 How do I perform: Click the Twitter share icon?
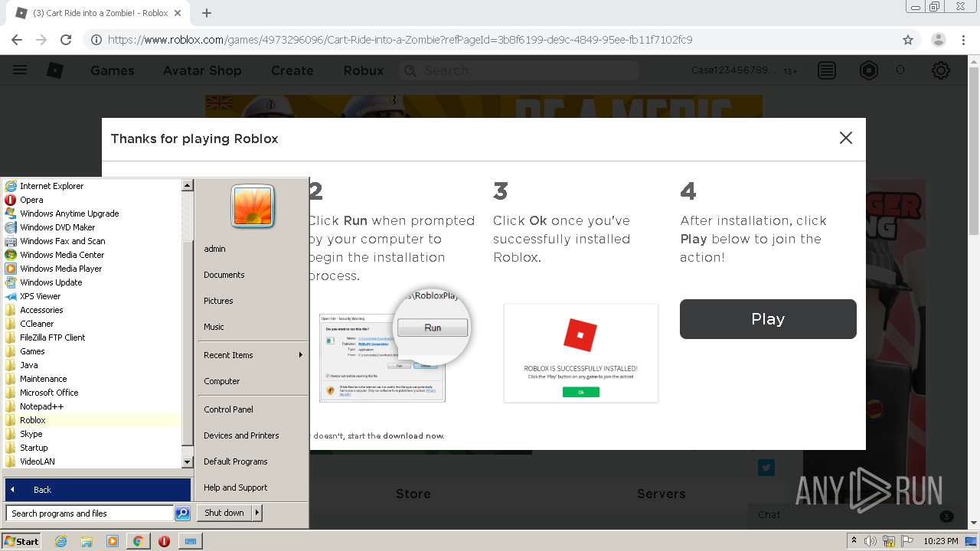point(766,468)
